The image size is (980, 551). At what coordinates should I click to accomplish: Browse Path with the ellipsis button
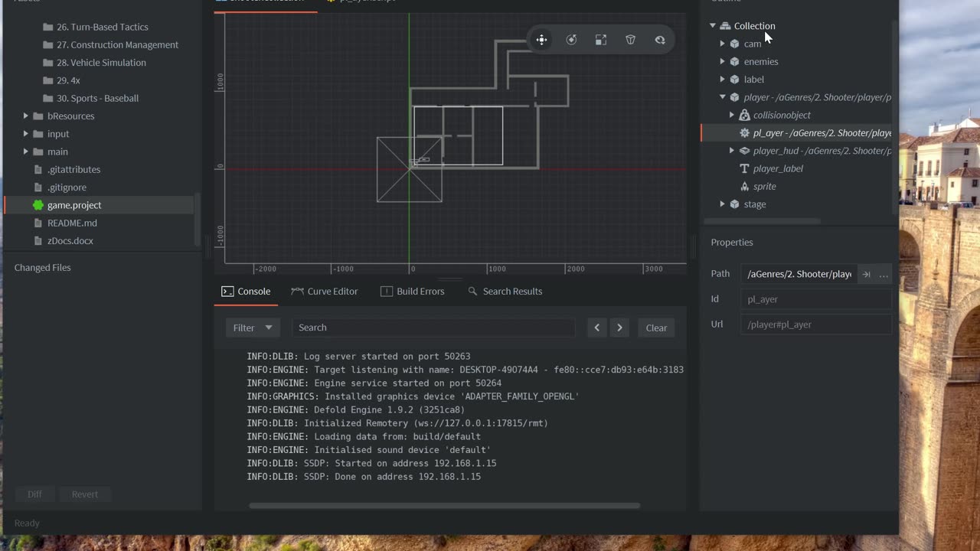(x=884, y=274)
